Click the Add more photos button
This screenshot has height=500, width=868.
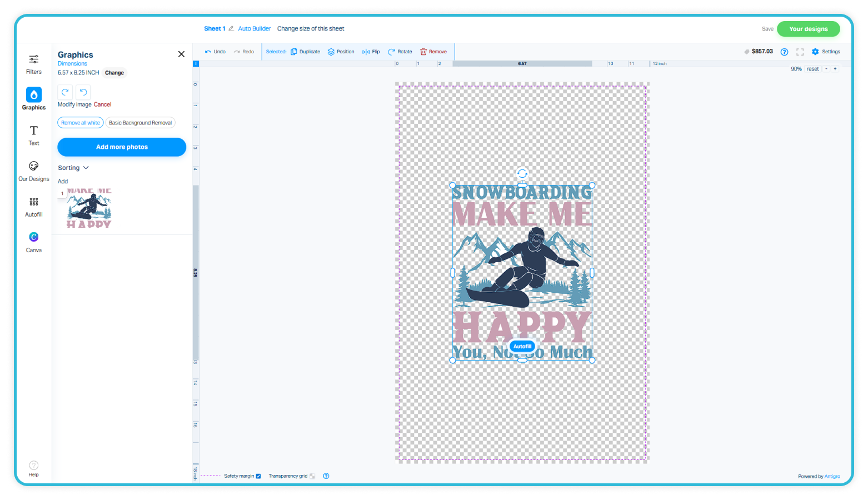click(122, 147)
